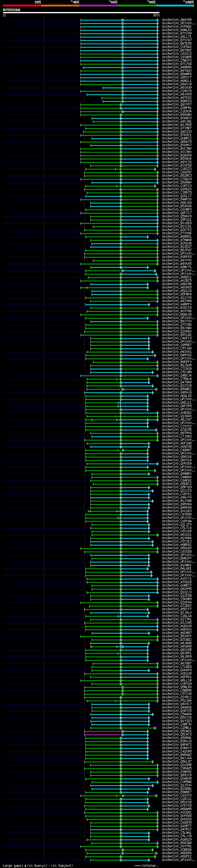
Task: Select hit label UniRef100_C5WSY3
Action: pos(177,61)
